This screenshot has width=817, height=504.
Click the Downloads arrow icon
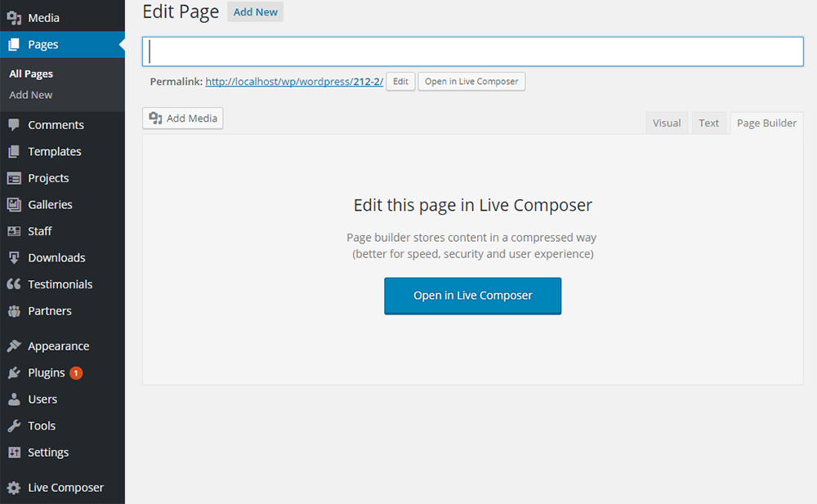[14, 257]
